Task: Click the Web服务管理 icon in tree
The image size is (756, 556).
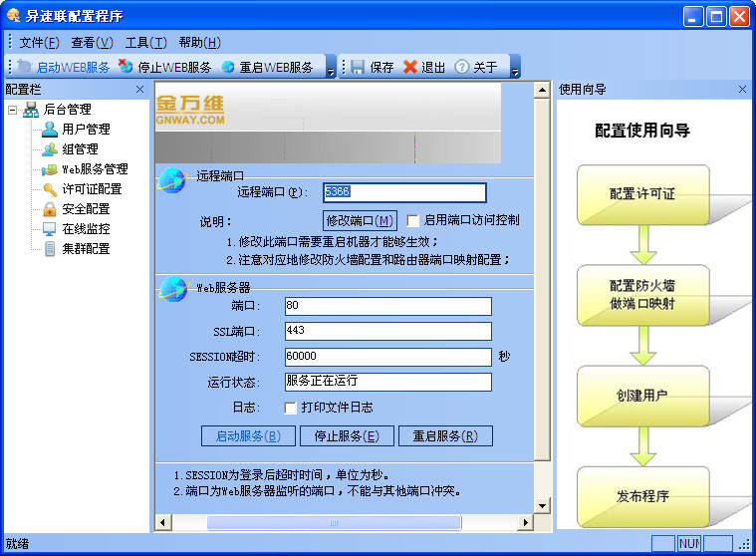Action: [49, 169]
